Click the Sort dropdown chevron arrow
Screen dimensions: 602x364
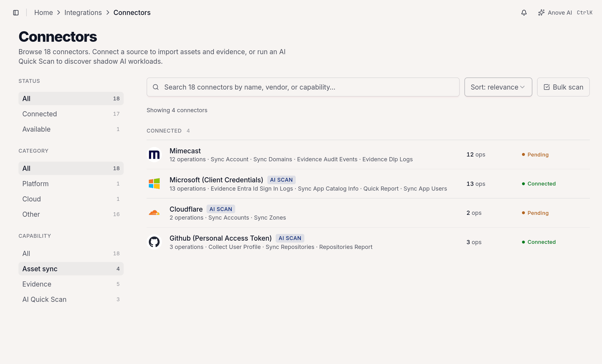click(x=522, y=87)
